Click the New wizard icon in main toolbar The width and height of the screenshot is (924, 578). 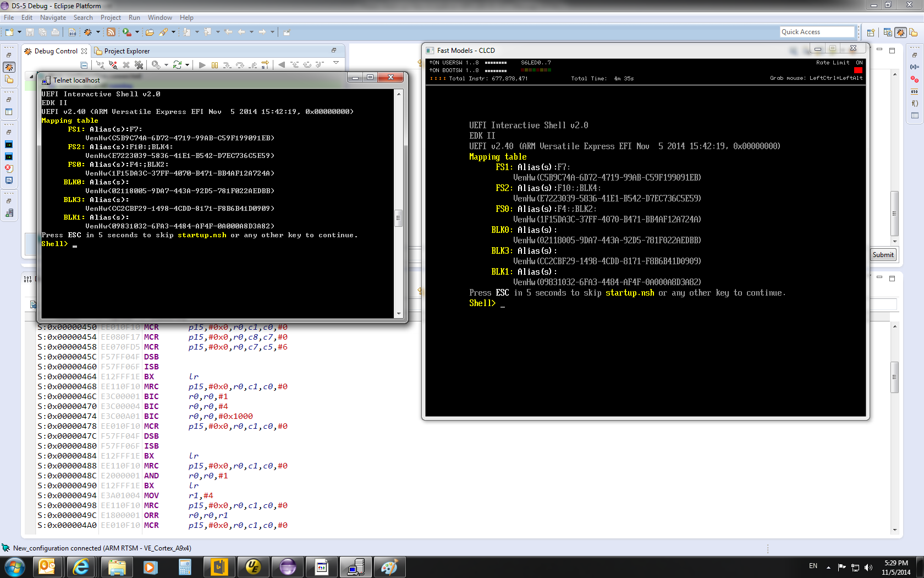(x=9, y=32)
